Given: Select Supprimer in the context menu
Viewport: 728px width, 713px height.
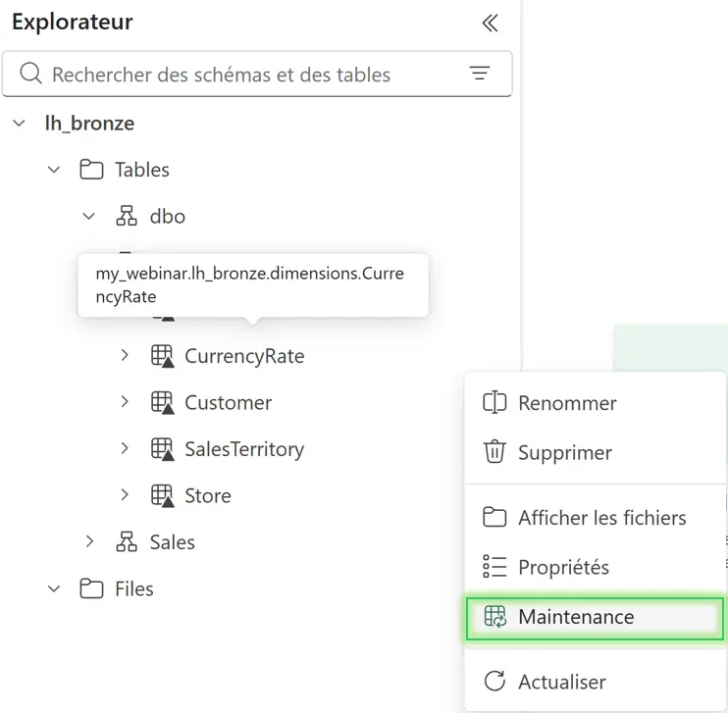Looking at the screenshot, I should click(x=564, y=452).
